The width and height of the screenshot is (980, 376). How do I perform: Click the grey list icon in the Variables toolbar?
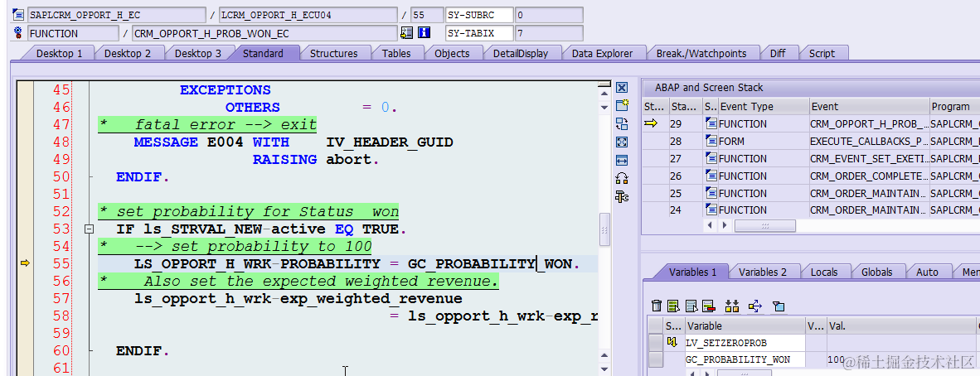point(691,306)
